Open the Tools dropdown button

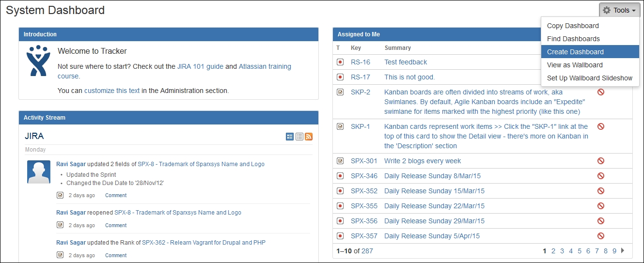(x=619, y=10)
